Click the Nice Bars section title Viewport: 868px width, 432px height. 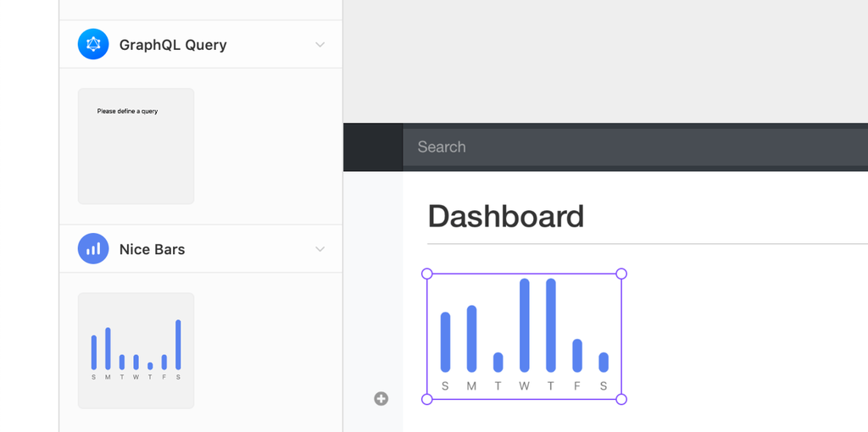(x=152, y=249)
